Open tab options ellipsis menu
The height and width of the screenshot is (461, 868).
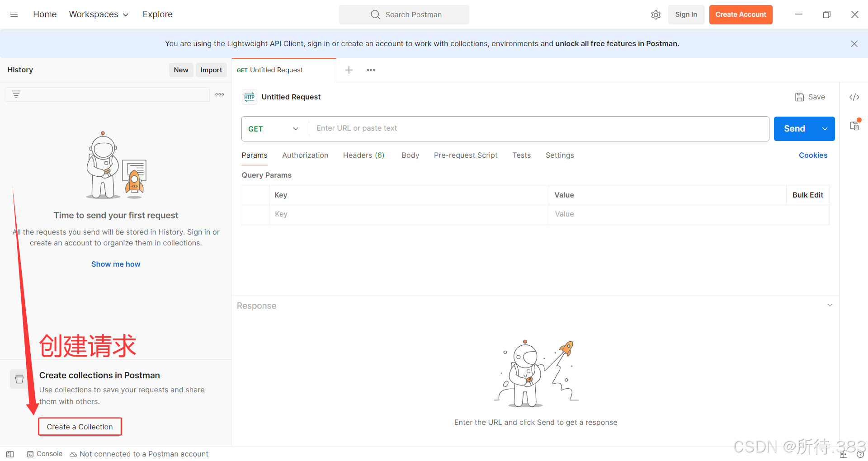pyautogui.click(x=371, y=70)
